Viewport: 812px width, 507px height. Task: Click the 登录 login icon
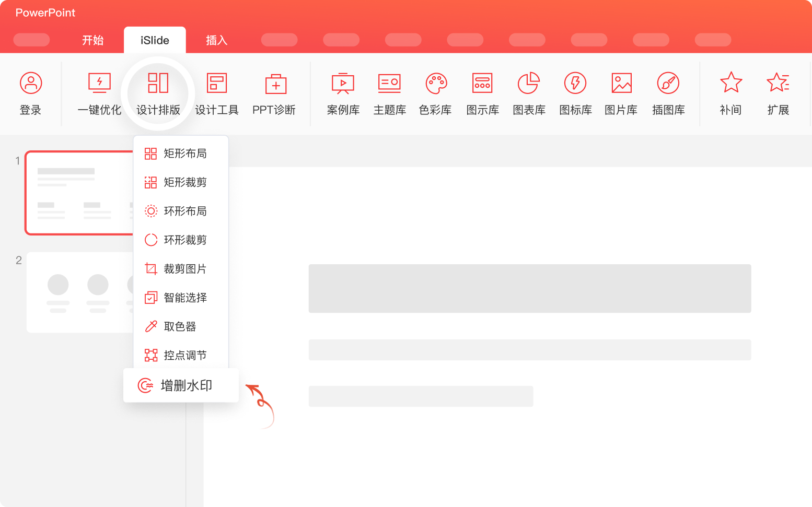[30, 93]
